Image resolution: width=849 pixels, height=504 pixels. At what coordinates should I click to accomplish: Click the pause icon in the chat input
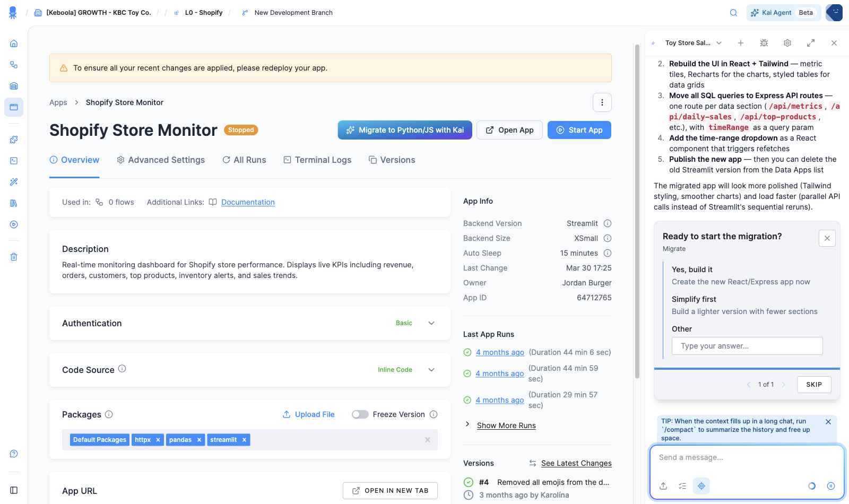[x=831, y=486]
